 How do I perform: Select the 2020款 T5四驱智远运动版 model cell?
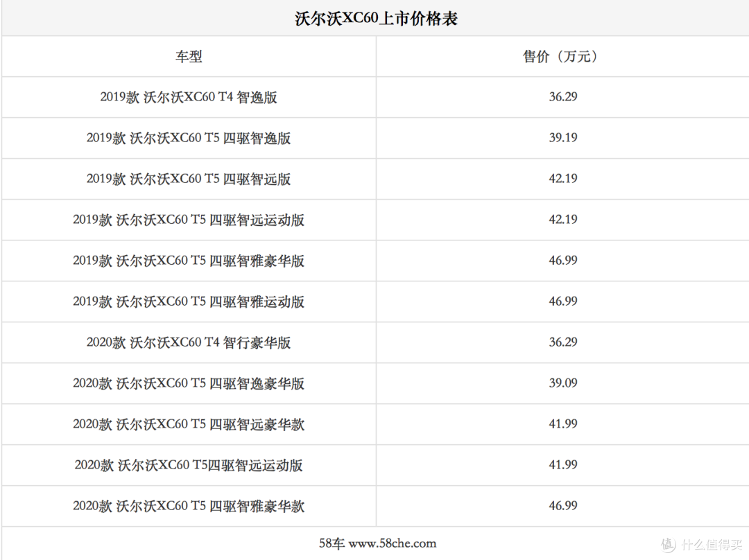(189, 466)
